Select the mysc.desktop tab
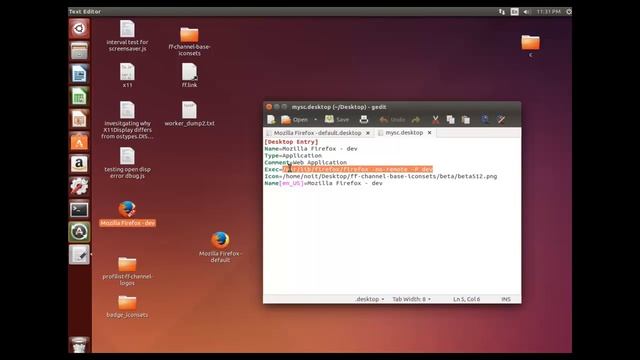The height and width of the screenshot is (360, 640). 404,133
